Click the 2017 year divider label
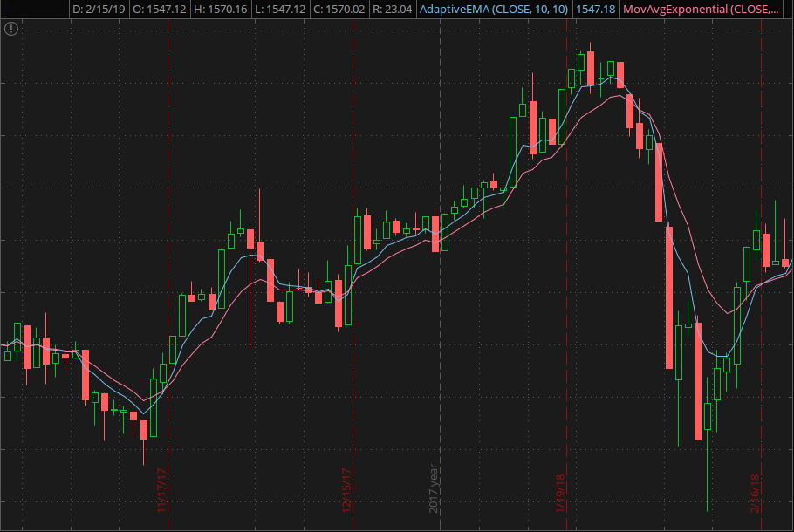Image resolution: width=794 pixels, height=532 pixels. click(x=433, y=488)
